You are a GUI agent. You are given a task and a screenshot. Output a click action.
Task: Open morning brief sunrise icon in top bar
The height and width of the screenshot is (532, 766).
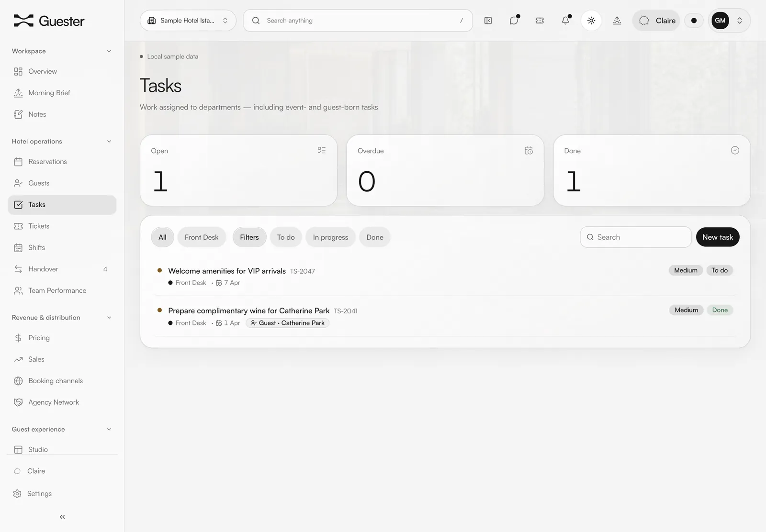tap(617, 21)
